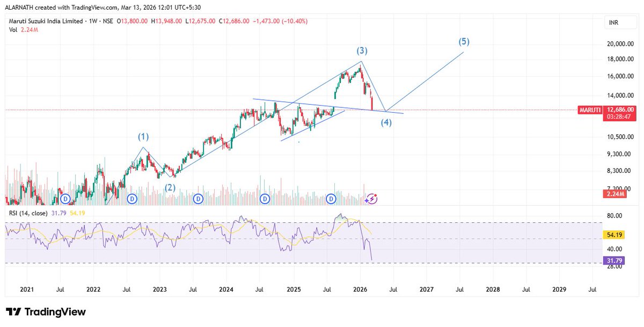The height and width of the screenshot is (327, 644).
Task: Click the close value C12,686.00
Action: (234, 21)
